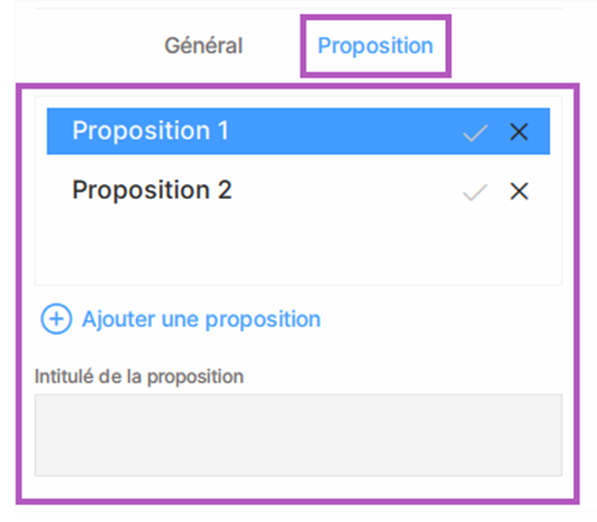Click the Ajouter une proposition link
597x522 pixels.
click(201, 319)
